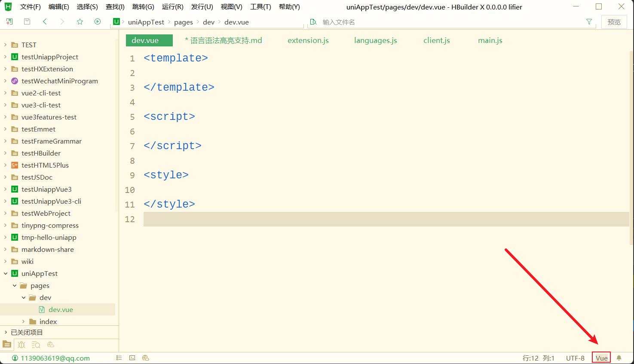Select the wiki folder in tree
634x364 pixels.
(x=28, y=261)
